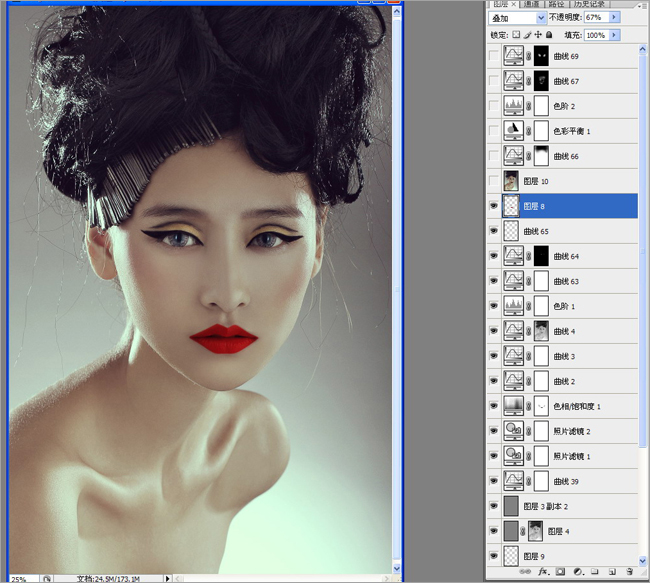
Task: Show the 图层 10 layer
Action: point(494,181)
